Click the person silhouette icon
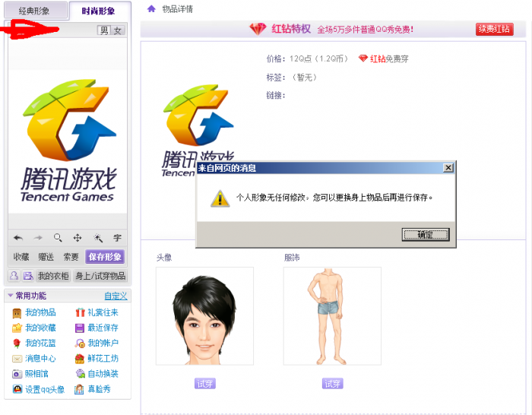Screen dimensions: 532x415 [x=14, y=276]
